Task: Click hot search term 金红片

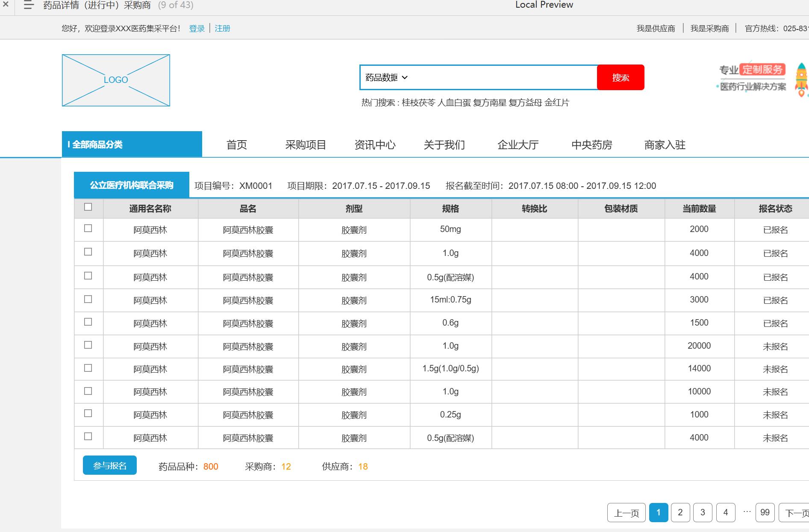Action: (x=557, y=103)
